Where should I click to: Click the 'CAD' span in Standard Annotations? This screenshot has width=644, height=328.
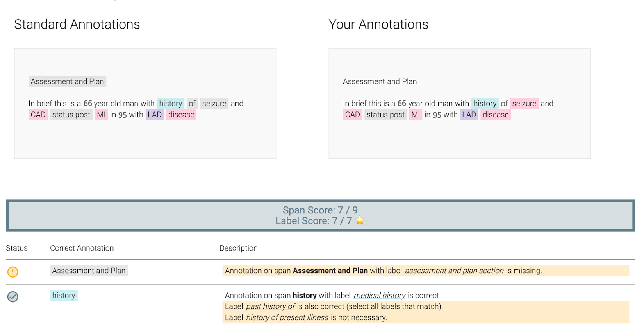point(38,115)
